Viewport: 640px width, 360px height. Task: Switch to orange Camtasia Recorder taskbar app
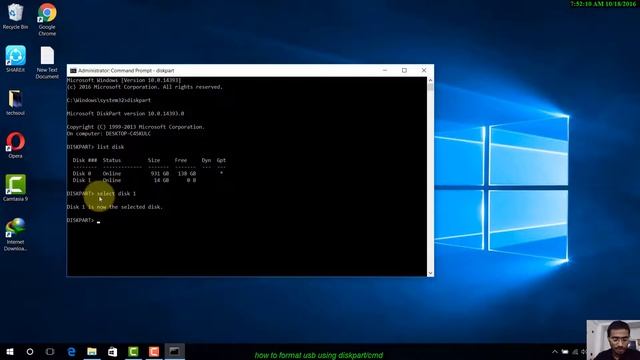(154, 351)
